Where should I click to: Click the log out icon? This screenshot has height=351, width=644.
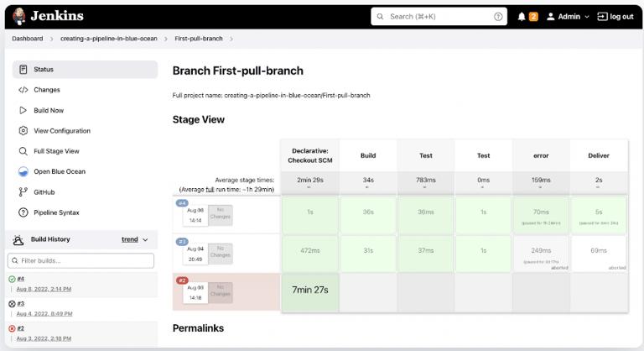tap(602, 16)
